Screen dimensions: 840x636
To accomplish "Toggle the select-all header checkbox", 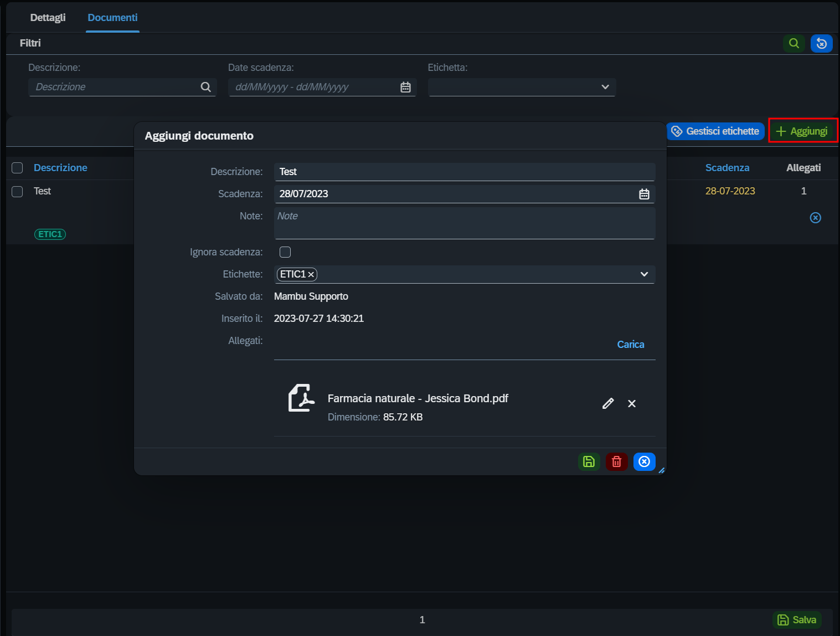I will (17, 168).
